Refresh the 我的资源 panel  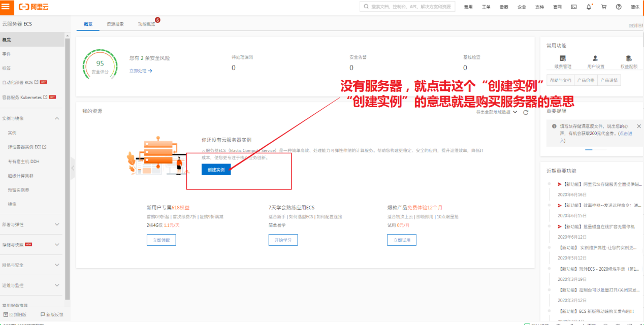(x=526, y=112)
